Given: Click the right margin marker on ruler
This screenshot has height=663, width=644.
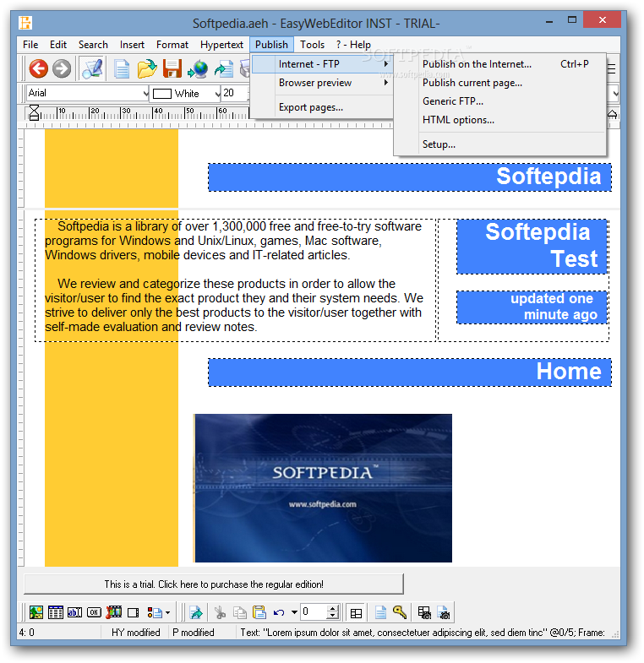Looking at the screenshot, I should (x=612, y=114).
